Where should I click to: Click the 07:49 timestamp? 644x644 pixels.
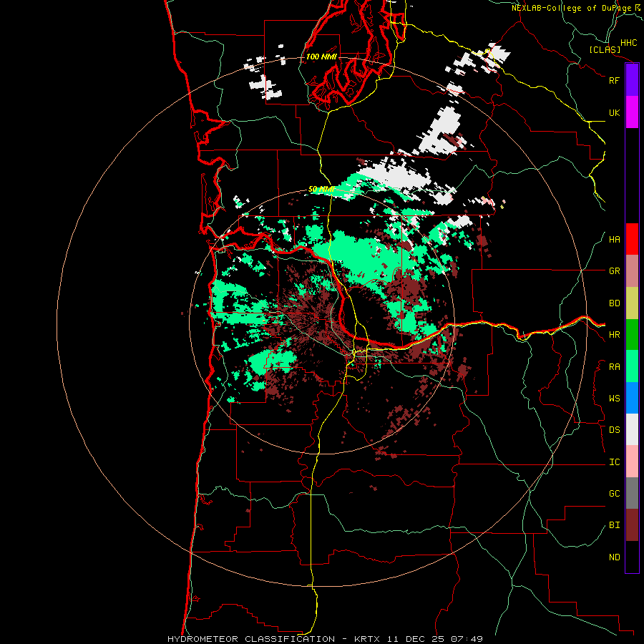tap(467, 639)
